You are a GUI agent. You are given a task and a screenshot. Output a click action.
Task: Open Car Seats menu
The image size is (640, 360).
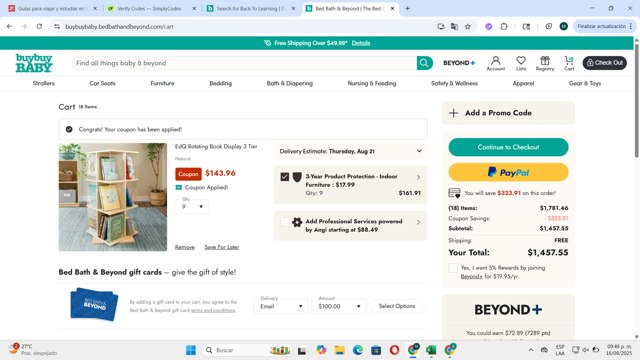click(102, 83)
